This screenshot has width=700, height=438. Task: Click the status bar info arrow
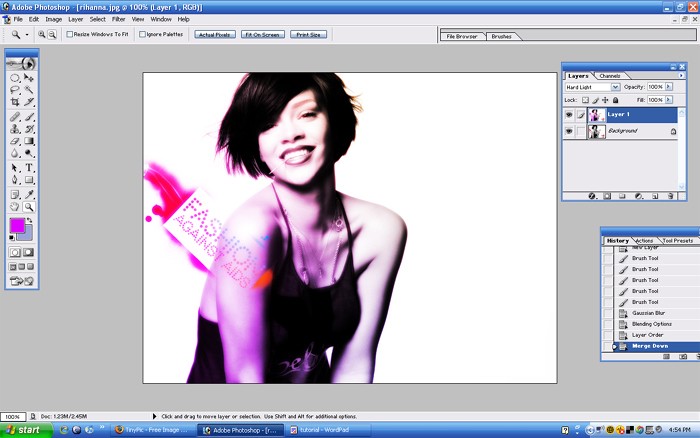pyautogui.click(x=154, y=416)
